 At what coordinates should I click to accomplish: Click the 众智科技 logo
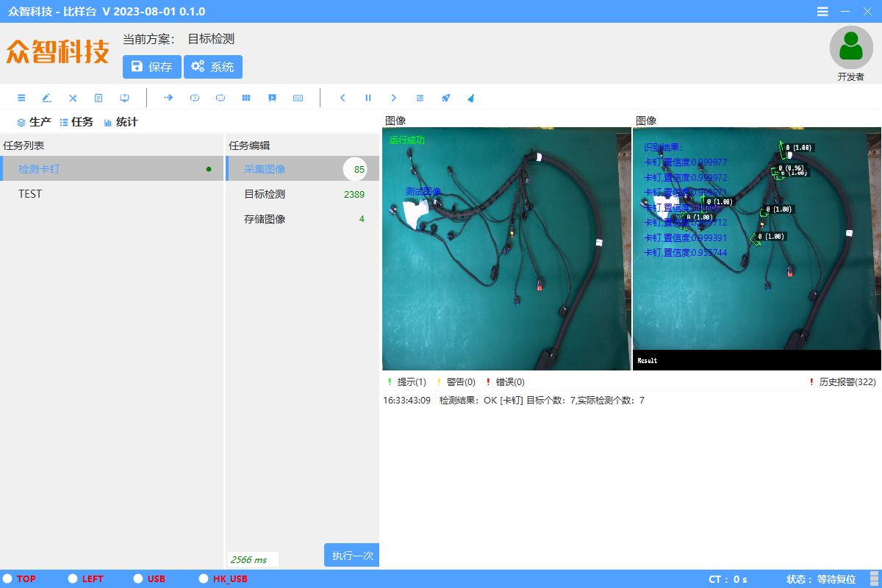pyautogui.click(x=57, y=51)
